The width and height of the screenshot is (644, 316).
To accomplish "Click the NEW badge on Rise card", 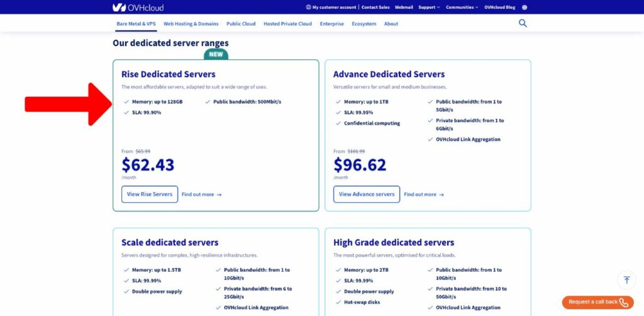I will click(216, 54).
